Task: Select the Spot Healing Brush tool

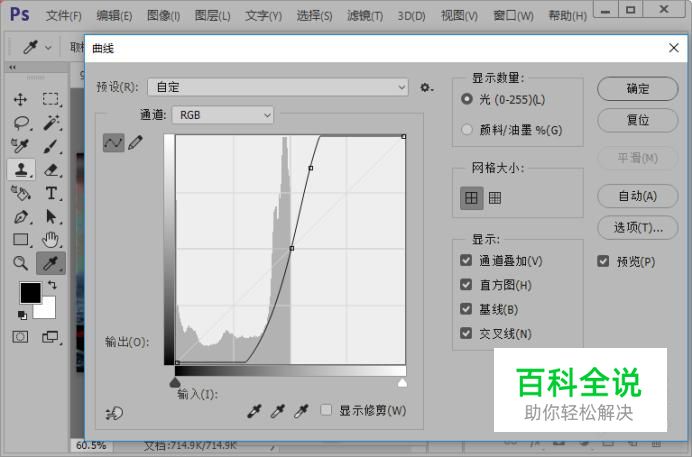Action: point(20,146)
